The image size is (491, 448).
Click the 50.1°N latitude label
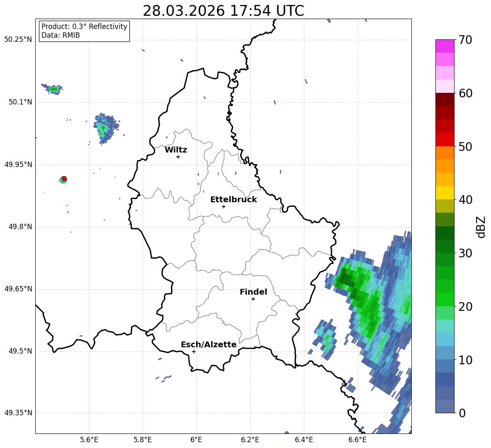tap(20, 102)
